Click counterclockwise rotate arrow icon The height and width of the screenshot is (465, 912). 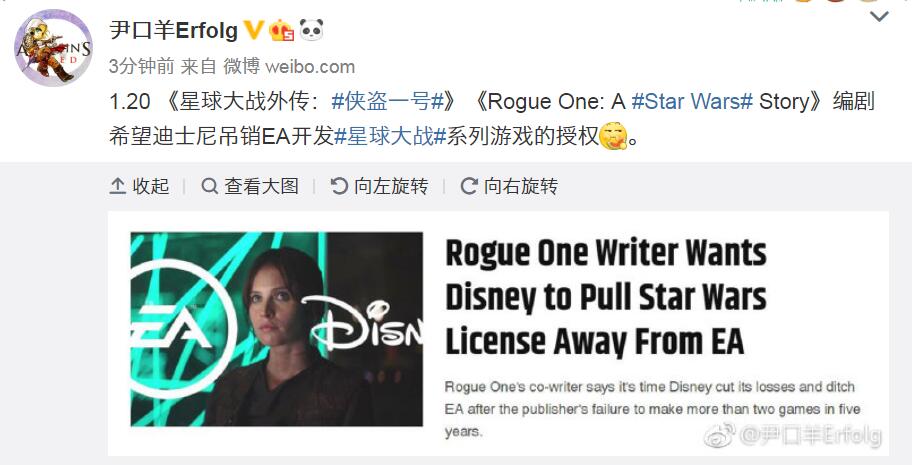point(339,186)
